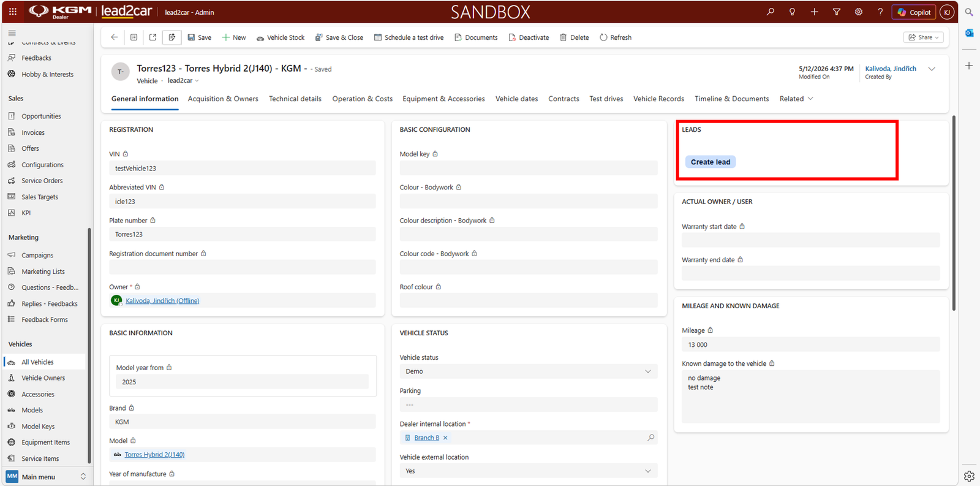Screen dimensions: 980x486
Task: Open the KJ user account avatar
Action: pyautogui.click(x=947, y=12)
